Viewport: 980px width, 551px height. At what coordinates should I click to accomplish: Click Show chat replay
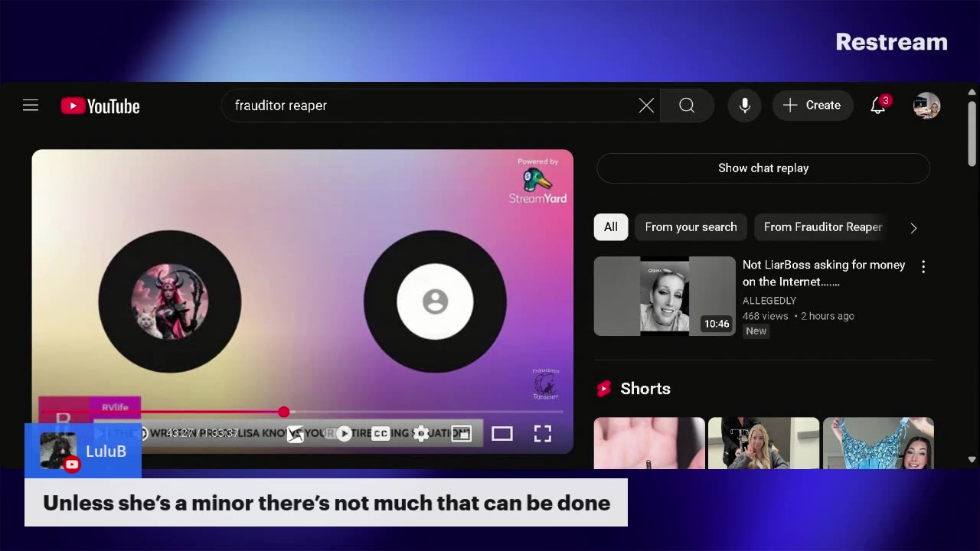tap(763, 168)
